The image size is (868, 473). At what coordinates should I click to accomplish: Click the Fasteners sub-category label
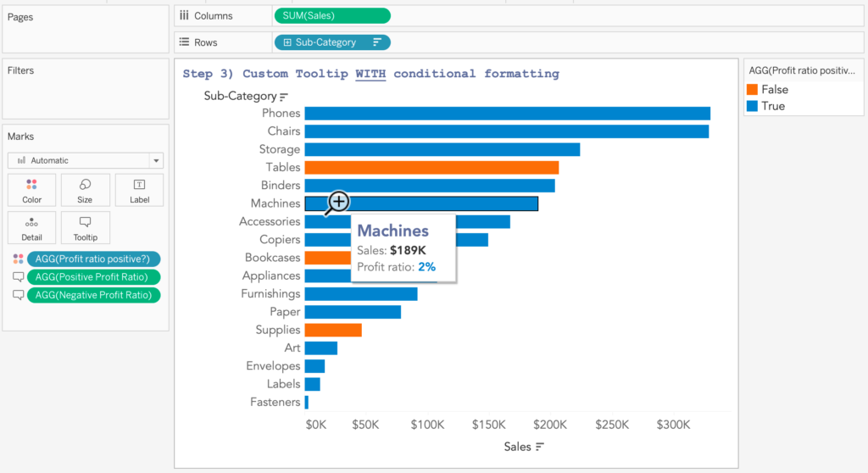(275, 402)
